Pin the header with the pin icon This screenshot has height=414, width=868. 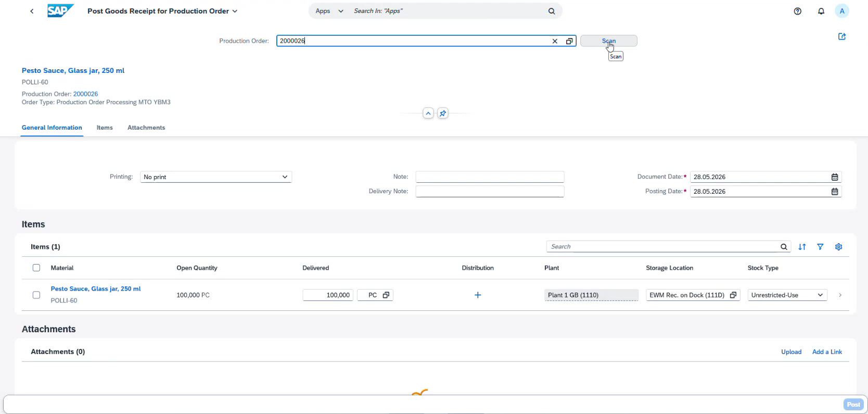point(443,113)
